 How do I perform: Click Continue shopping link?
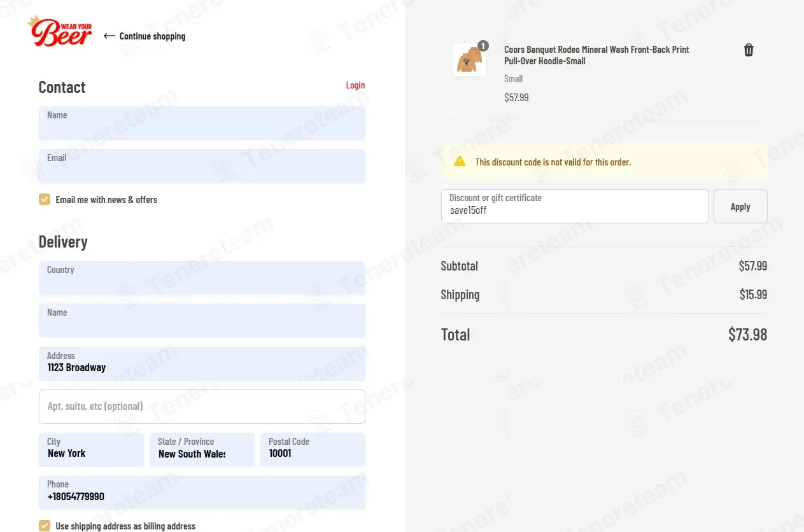tap(153, 36)
